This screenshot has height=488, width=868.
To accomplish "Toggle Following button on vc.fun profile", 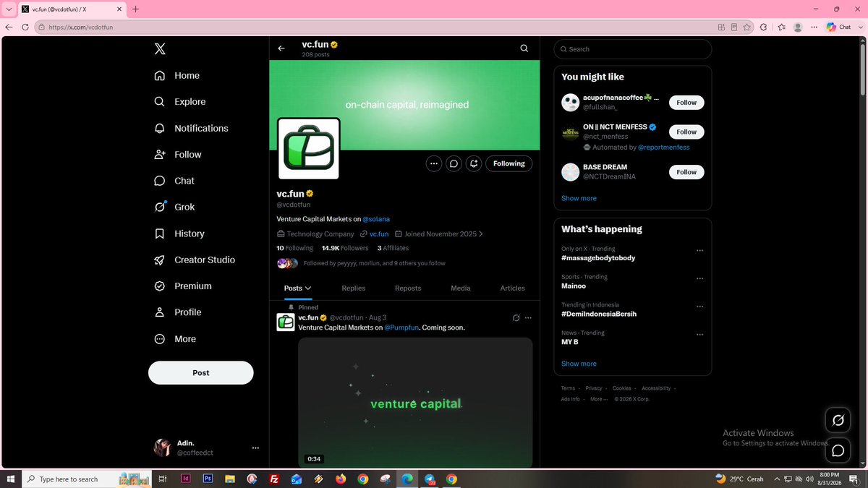I will (509, 163).
